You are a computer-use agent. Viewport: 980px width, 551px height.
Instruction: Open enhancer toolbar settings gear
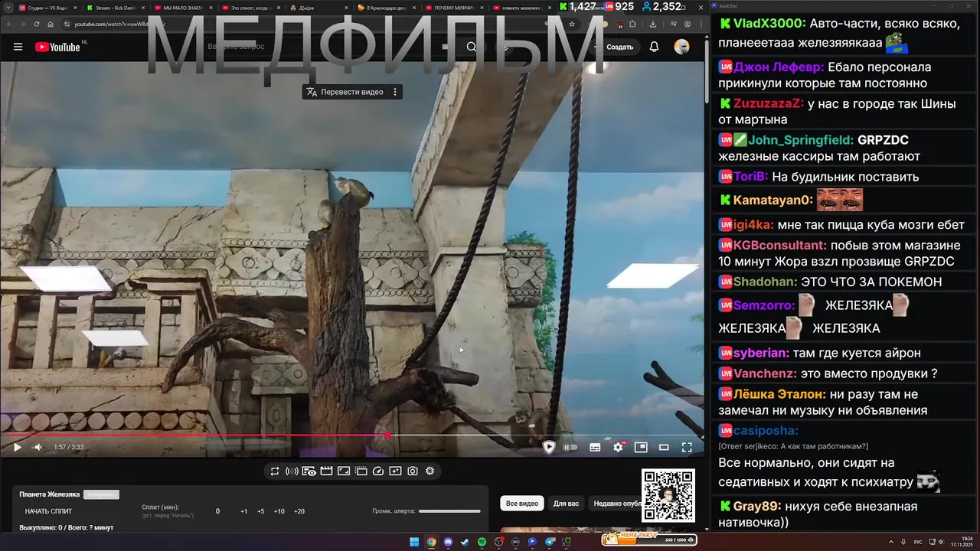click(x=430, y=471)
